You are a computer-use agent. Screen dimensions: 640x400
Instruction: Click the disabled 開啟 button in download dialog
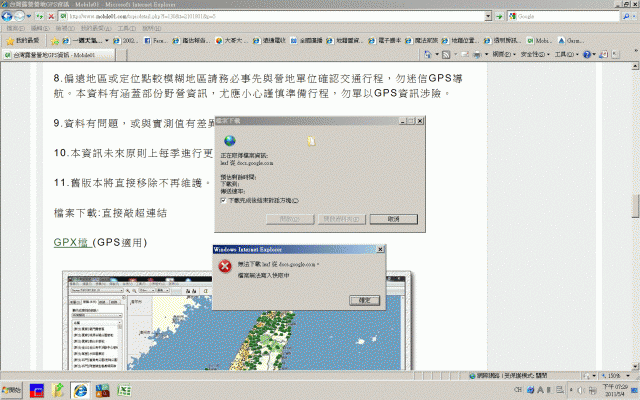(x=290, y=219)
